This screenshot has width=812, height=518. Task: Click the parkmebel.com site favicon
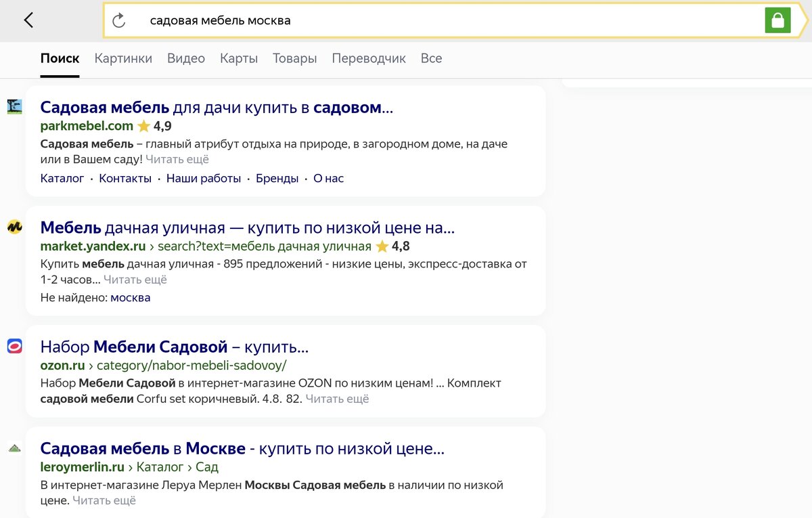click(15, 107)
